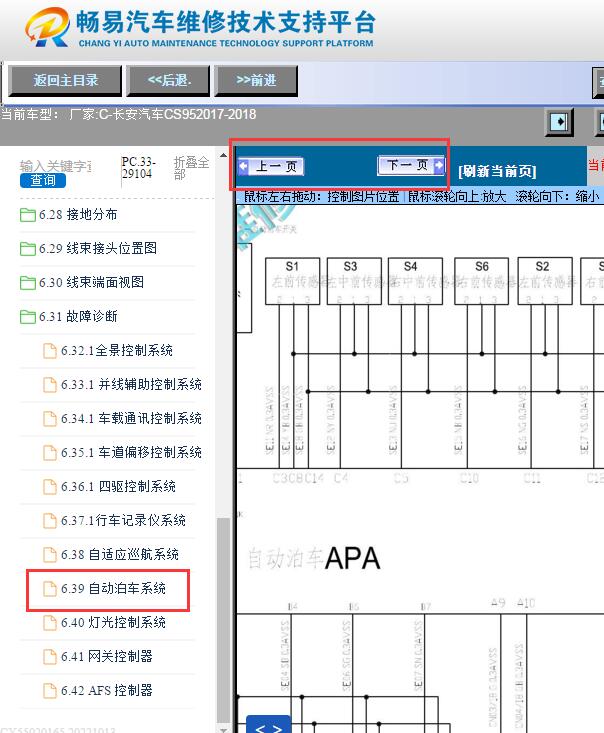The width and height of the screenshot is (604, 733).
Task: Focus the 输入关键字 search field
Action: pyautogui.click(x=55, y=166)
